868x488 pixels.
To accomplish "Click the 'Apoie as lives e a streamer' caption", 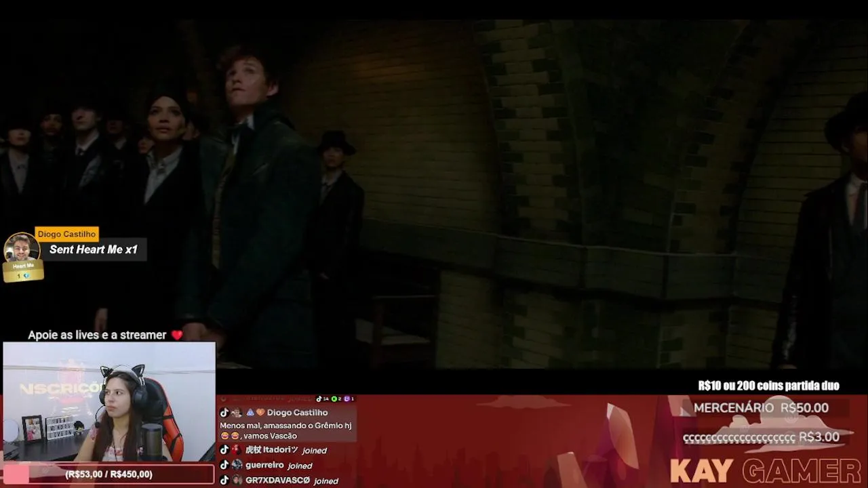I will coord(97,335).
